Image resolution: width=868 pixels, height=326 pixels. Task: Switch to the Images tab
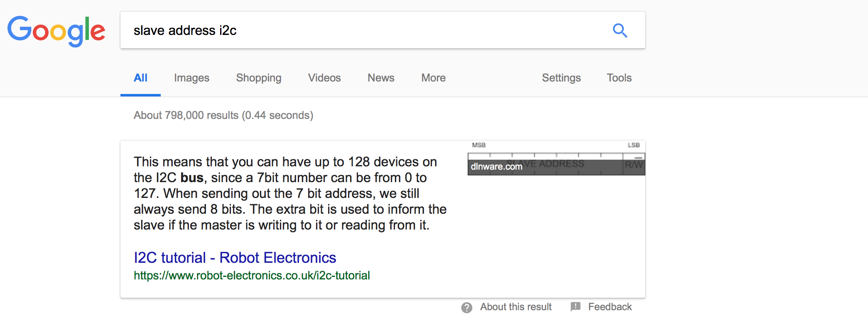[191, 78]
